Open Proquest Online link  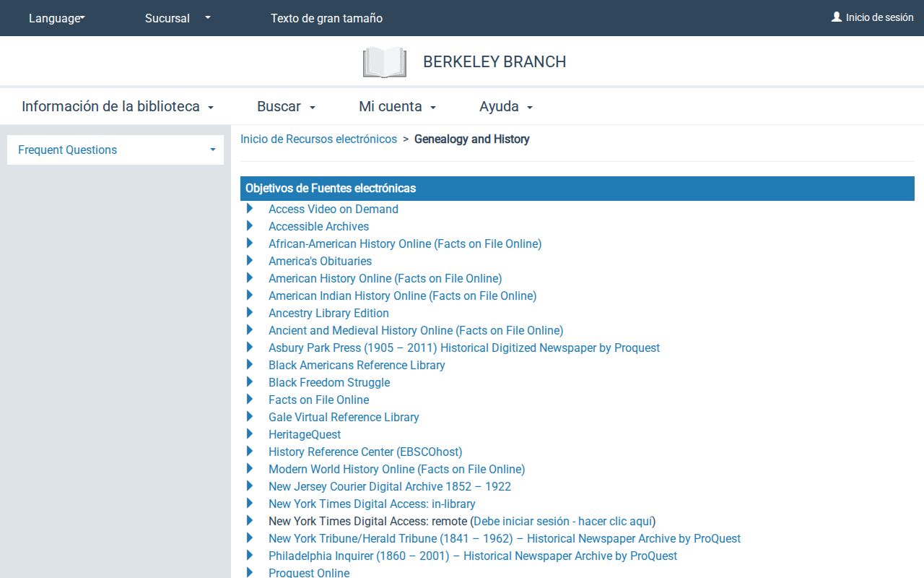(309, 572)
